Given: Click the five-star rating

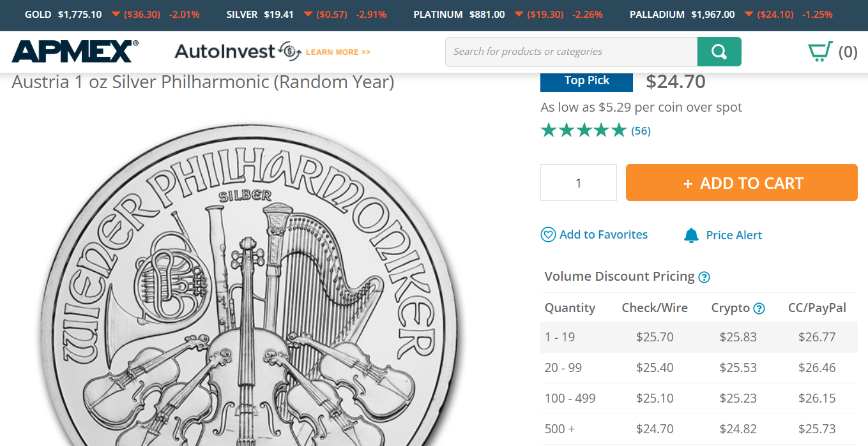Looking at the screenshot, I should tap(583, 131).
